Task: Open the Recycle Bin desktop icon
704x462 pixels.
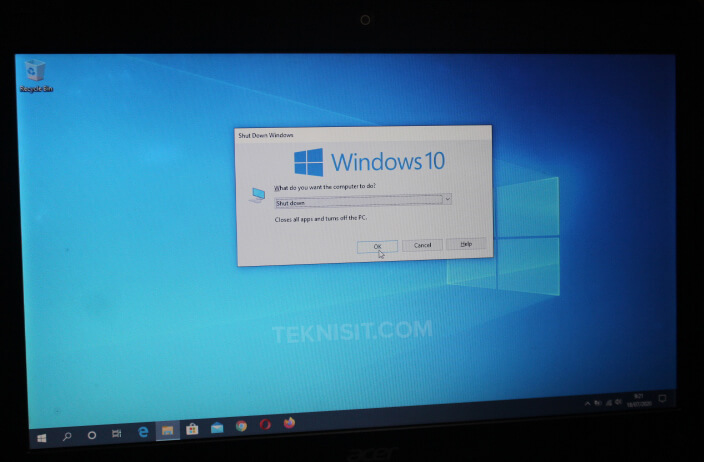Action: tap(35, 76)
